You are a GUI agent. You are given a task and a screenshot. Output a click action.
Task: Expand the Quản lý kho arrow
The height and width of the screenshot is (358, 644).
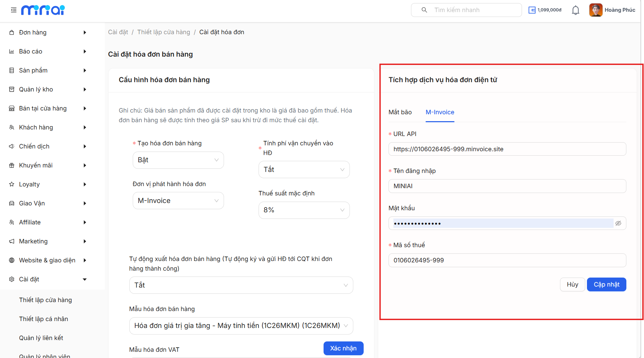pos(85,89)
